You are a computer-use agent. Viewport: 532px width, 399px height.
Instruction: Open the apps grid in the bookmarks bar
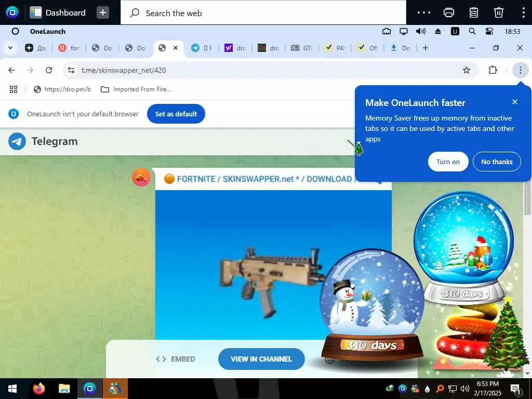tap(13, 89)
